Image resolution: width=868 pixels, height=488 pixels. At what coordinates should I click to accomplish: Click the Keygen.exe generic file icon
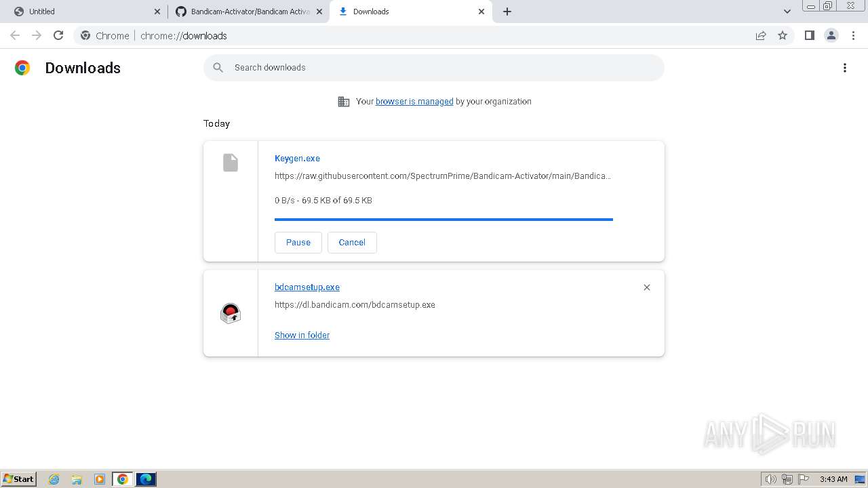pyautogui.click(x=231, y=163)
